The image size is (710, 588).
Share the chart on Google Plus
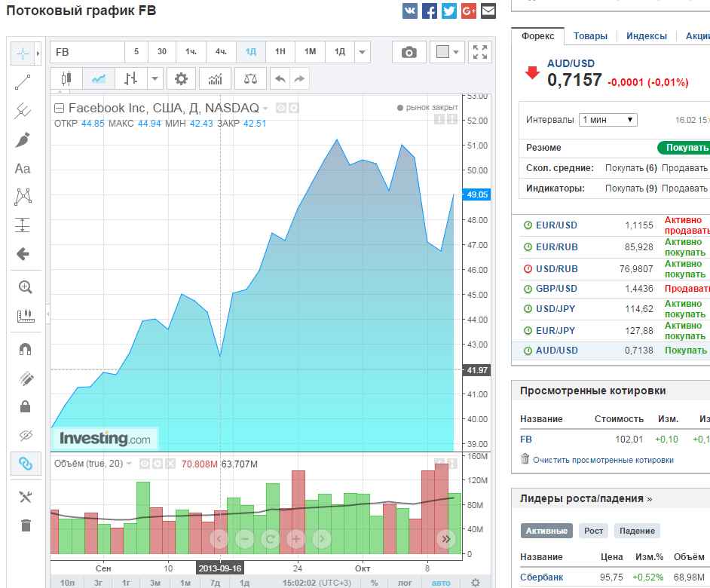(x=469, y=11)
